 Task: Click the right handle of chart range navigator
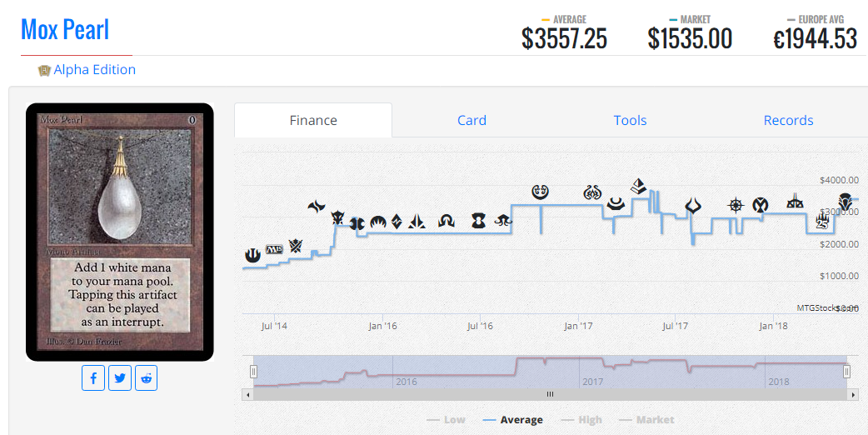(846, 372)
